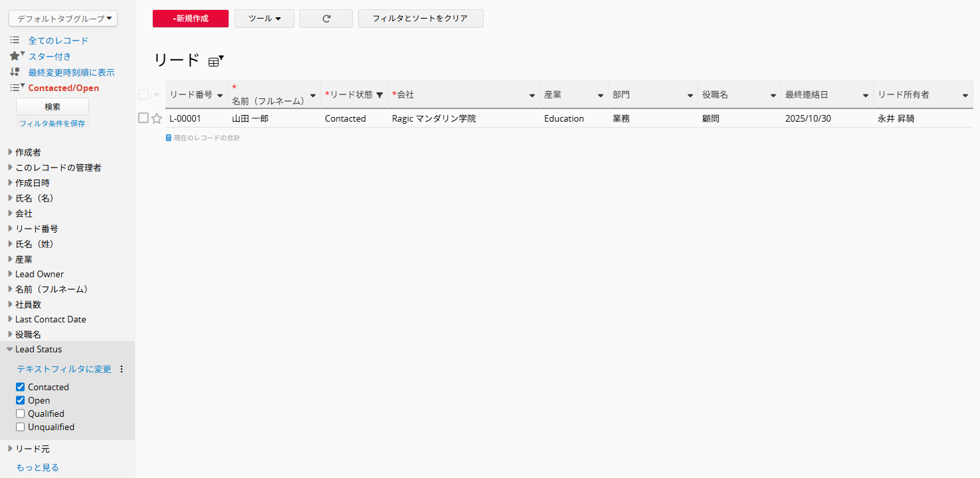Enable the Qualified filter checkbox
This screenshot has width=980, height=478.
click(20, 414)
